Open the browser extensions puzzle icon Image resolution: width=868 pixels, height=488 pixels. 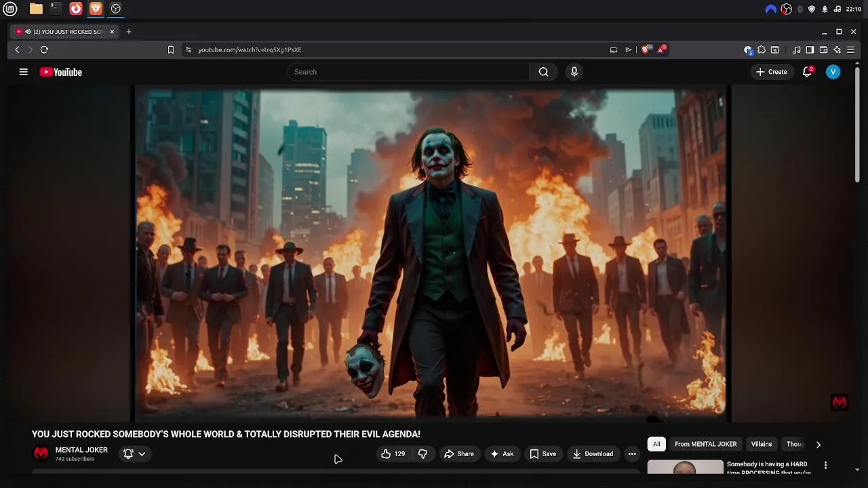pyautogui.click(x=762, y=49)
